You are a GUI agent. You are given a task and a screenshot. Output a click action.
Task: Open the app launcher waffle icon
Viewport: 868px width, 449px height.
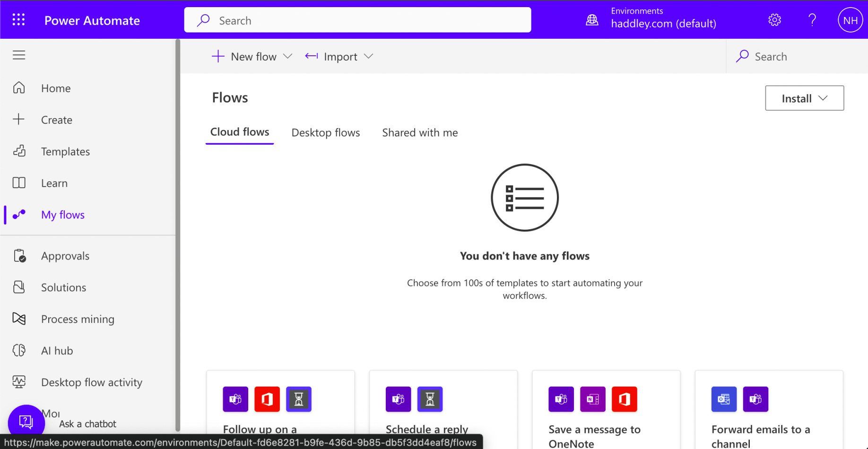19,20
